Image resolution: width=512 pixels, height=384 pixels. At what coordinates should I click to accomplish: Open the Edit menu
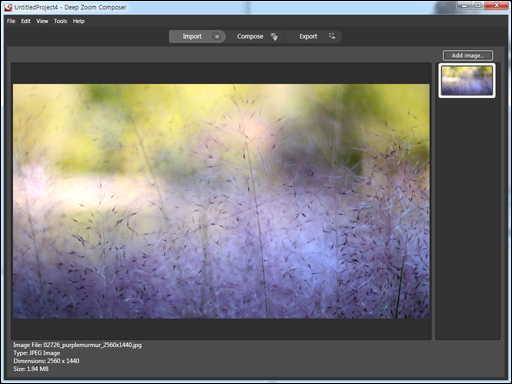[x=26, y=21]
